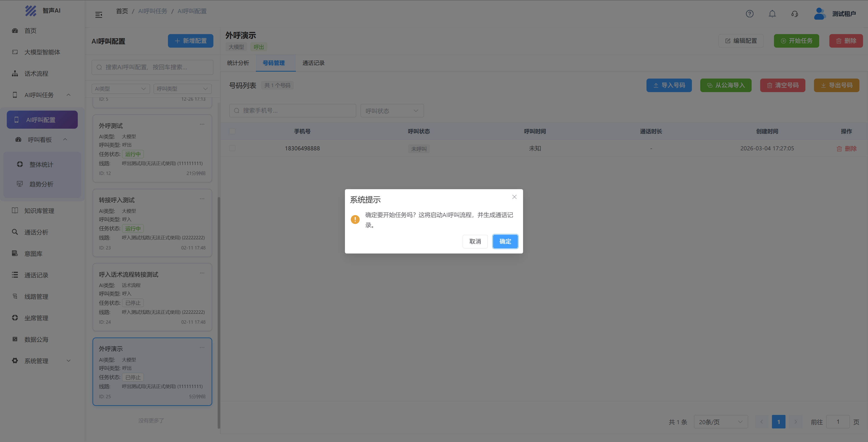The height and width of the screenshot is (442, 868).
Task: Click the help question mark icon
Action: pyautogui.click(x=749, y=14)
